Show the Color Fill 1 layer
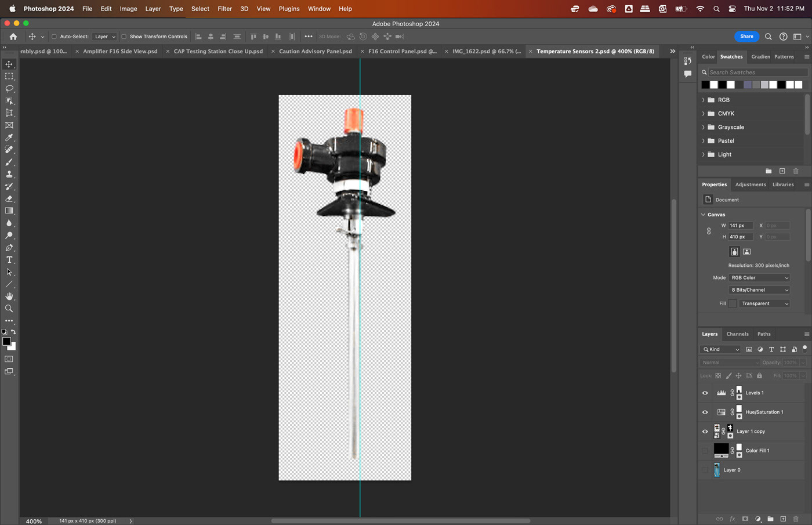Image resolution: width=812 pixels, height=525 pixels. tap(705, 451)
